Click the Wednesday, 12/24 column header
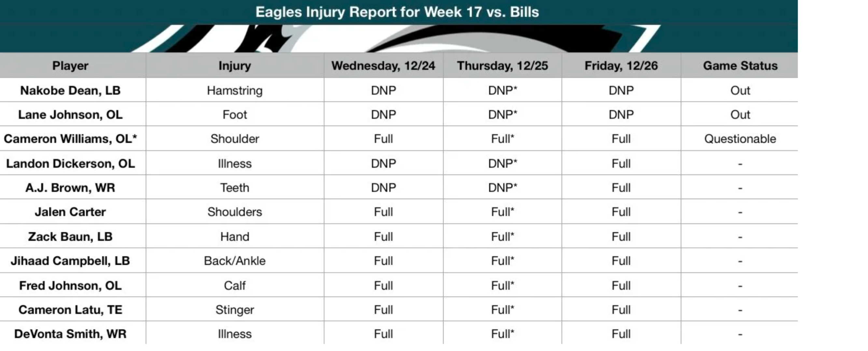 tap(383, 65)
